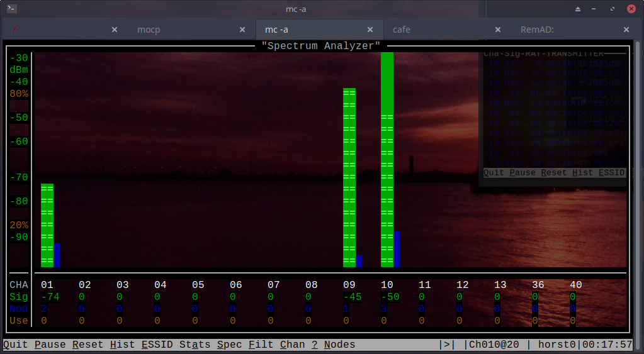Close the mocp tab
The height and width of the screenshot is (354, 644).
click(x=242, y=30)
